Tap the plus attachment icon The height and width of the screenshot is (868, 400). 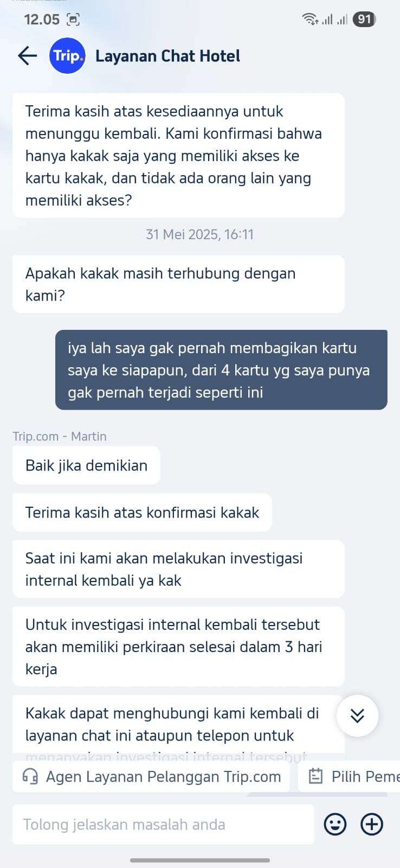click(x=372, y=825)
